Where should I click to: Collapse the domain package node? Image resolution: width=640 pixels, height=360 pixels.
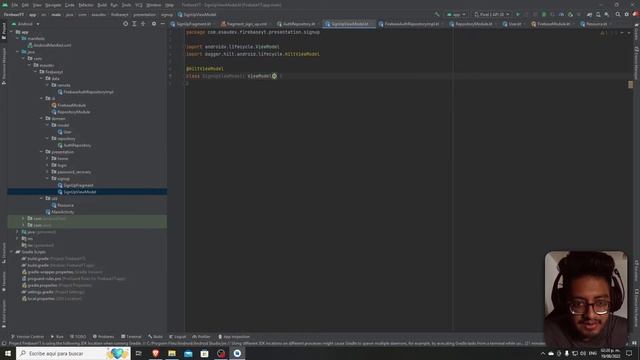pos(41,118)
